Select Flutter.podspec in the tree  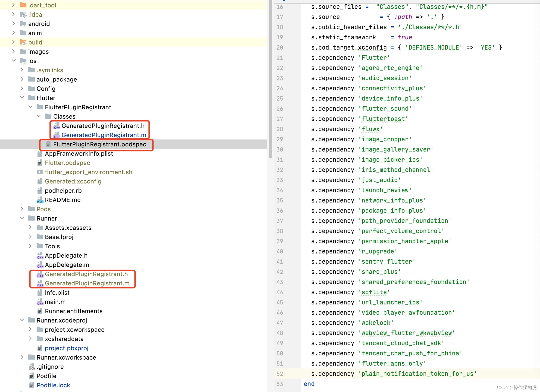(x=67, y=163)
